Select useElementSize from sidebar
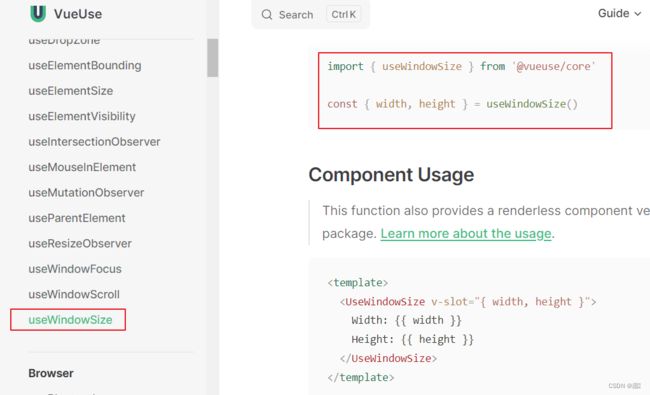This screenshot has width=650, height=395. 70,91
